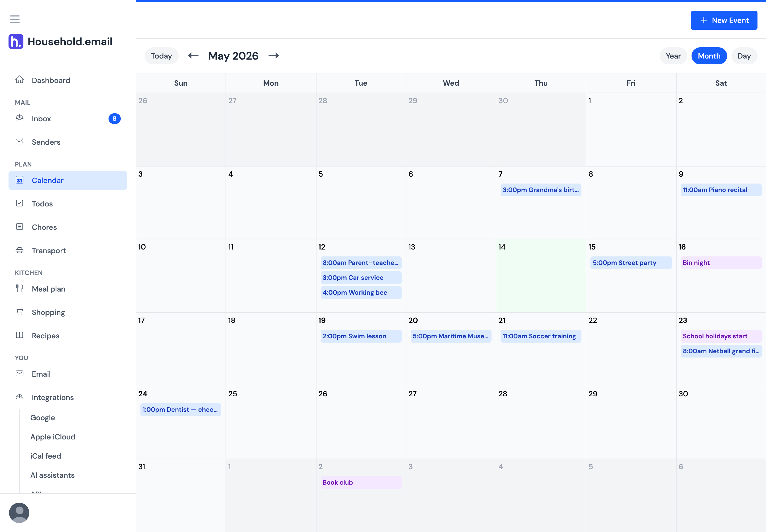This screenshot has height=532, width=766.
Task: Open the 3:00pm Car service event
Action: click(x=361, y=278)
